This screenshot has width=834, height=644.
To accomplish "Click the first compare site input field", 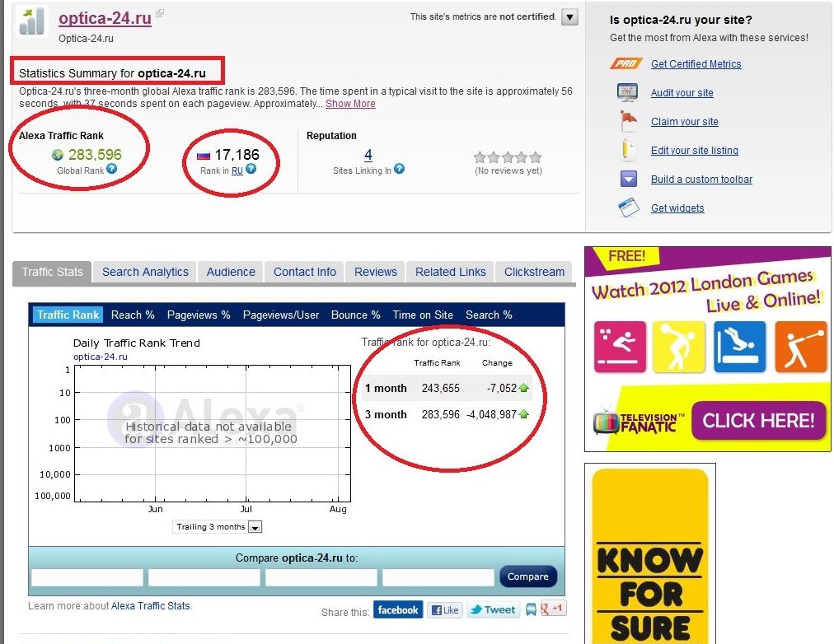I will click(x=87, y=577).
